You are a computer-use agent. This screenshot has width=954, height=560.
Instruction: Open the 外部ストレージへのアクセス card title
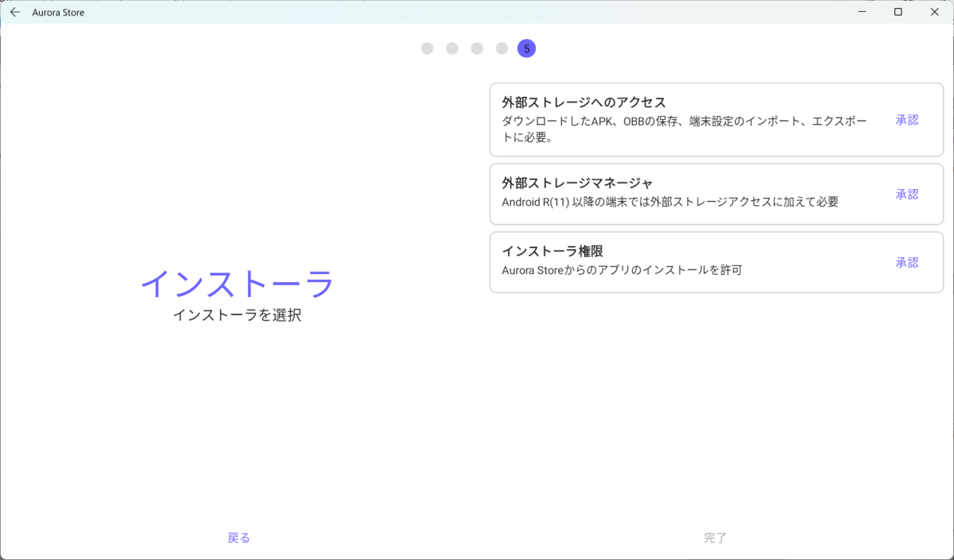click(584, 102)
